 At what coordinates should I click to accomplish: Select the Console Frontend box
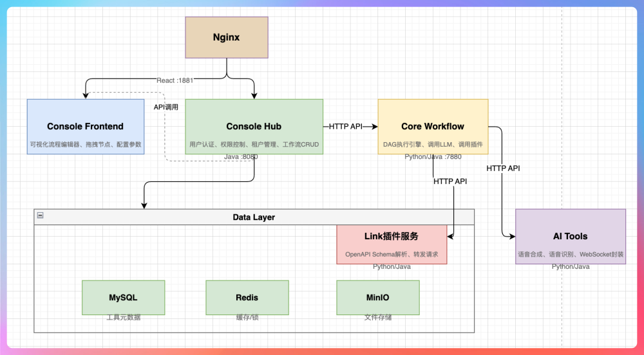[85, 127]
